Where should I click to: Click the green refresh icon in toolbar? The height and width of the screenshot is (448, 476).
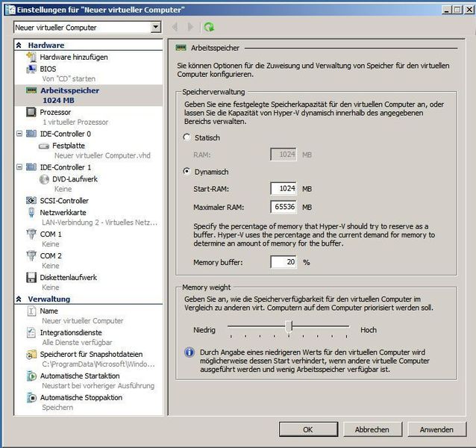tap(209, 28)
